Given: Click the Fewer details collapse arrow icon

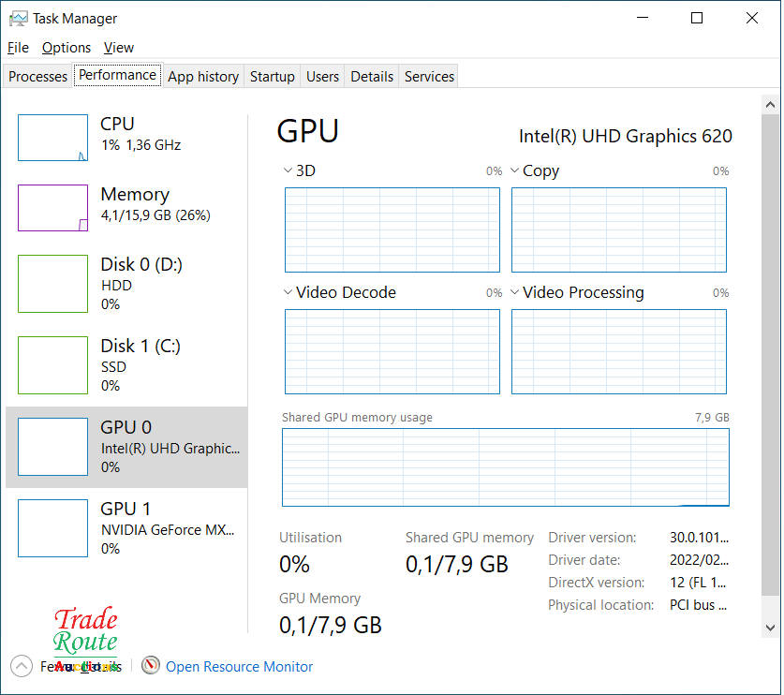Looking at the screenshot, I should click(21, 666).
